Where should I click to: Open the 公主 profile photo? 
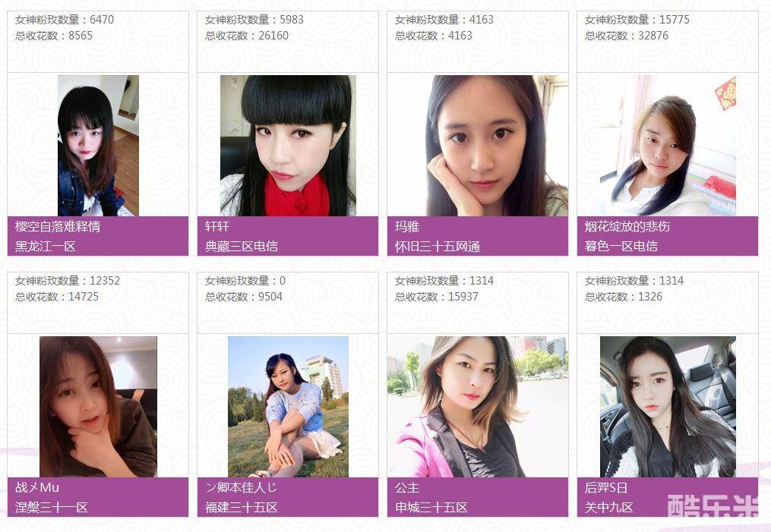coord(478,407)
